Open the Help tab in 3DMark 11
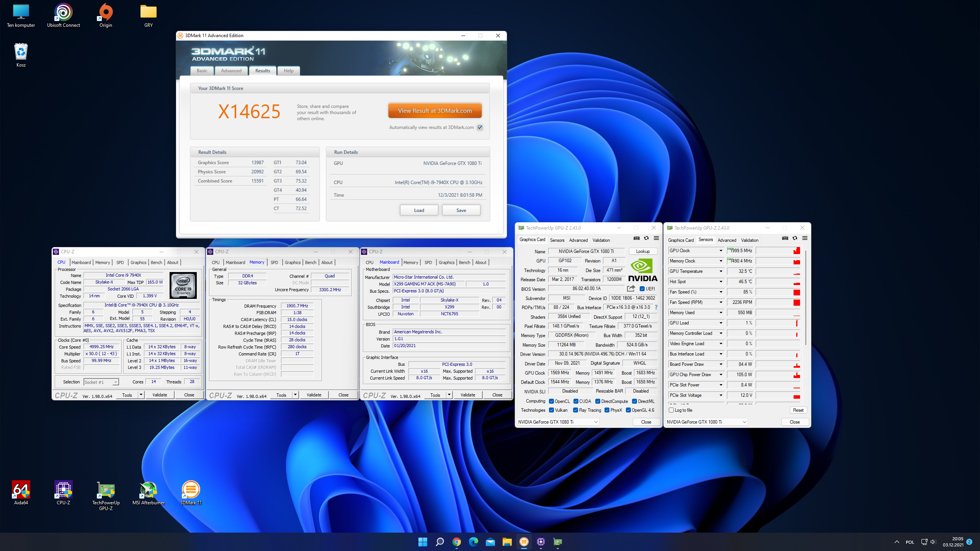Screen dimensions: 980x551 [289, 71]
